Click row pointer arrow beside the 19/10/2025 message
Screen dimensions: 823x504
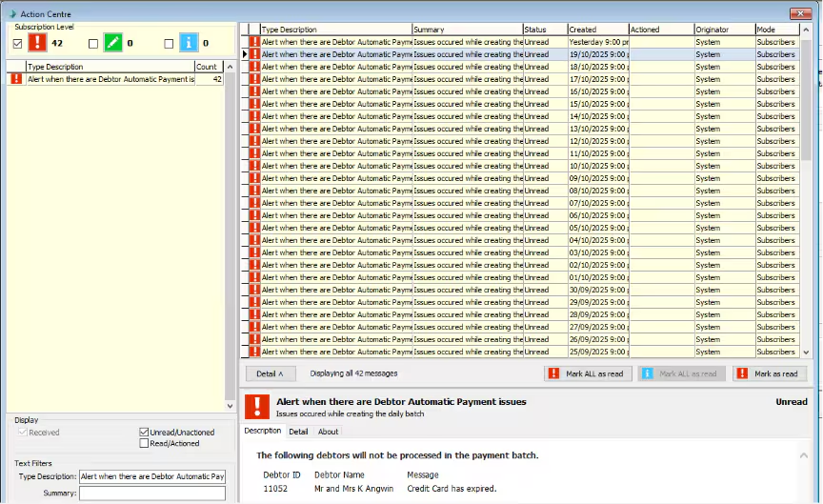pyautogui.click(x=245, y=54)
